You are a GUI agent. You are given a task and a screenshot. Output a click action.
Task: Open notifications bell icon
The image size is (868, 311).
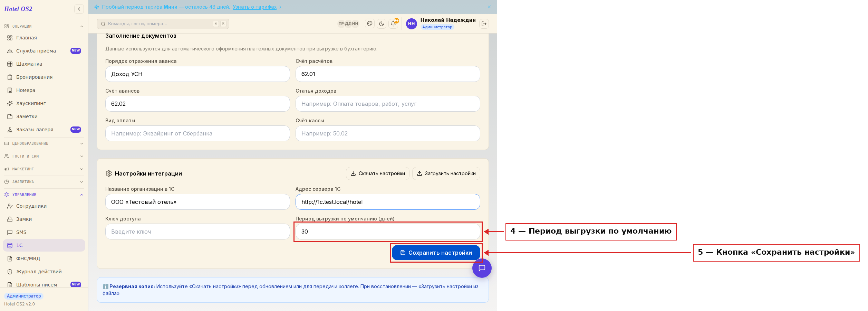point(393,24)
